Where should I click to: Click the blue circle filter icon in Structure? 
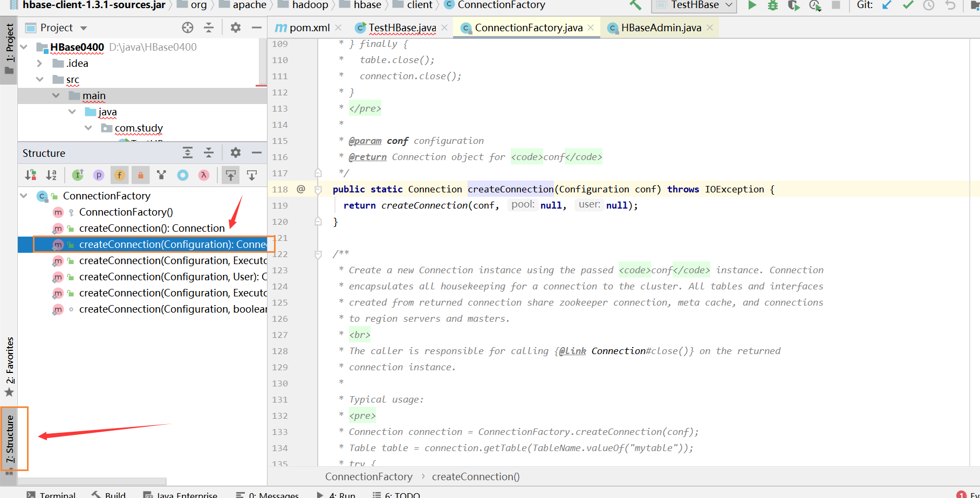183,175
